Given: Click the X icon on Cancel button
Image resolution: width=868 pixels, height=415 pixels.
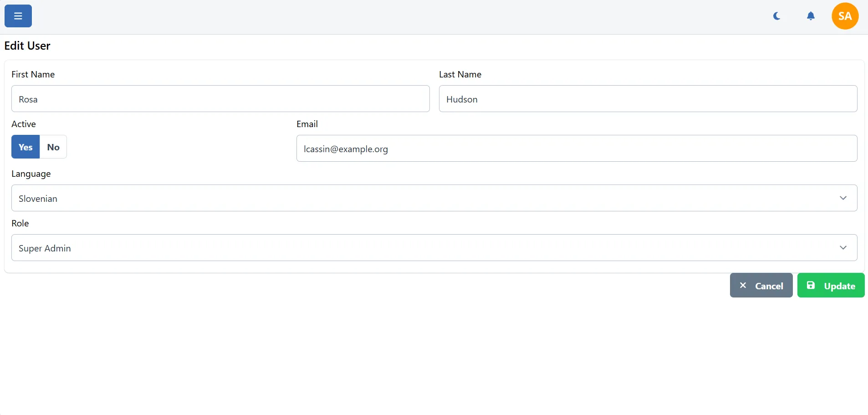Looking at the screenshot, I should click(x=743, y=285).
